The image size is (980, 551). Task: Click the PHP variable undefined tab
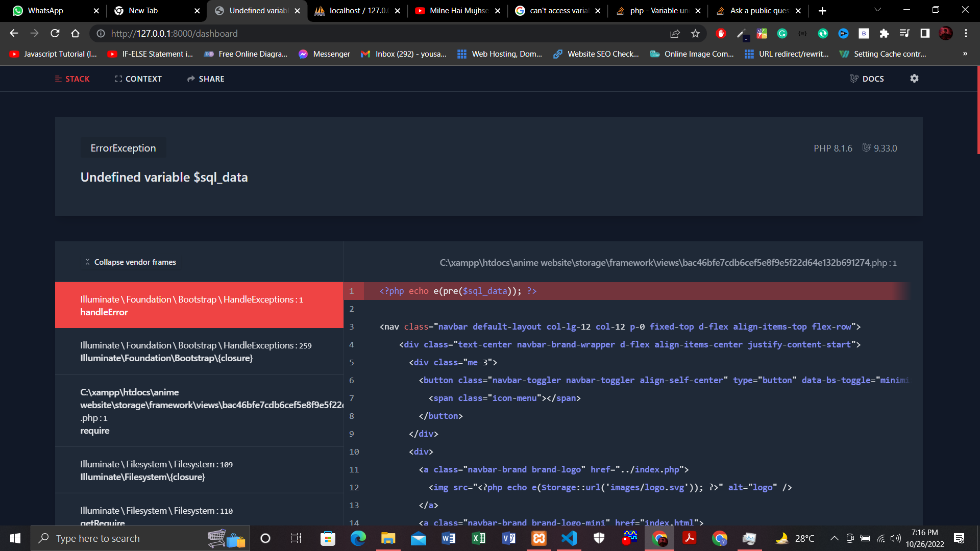tap(653, 11)
